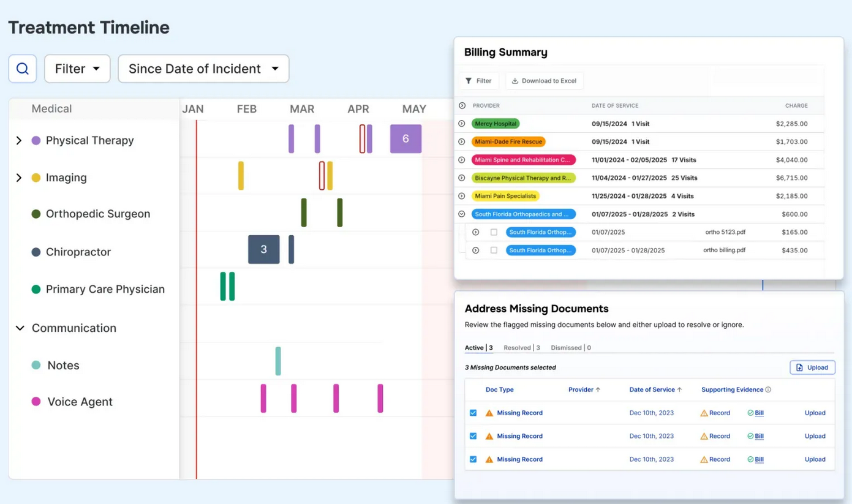Image resolution: width=852 pixels, height=504 pixels.
Task: Click the Imaging yellow color dot
Action: pos(36,178)
